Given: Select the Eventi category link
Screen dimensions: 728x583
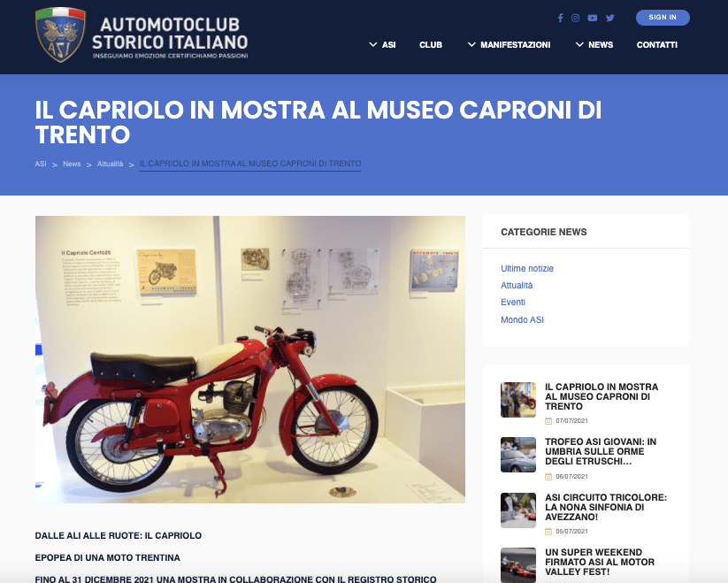Looking at the screenshot, I should point(513,303).
